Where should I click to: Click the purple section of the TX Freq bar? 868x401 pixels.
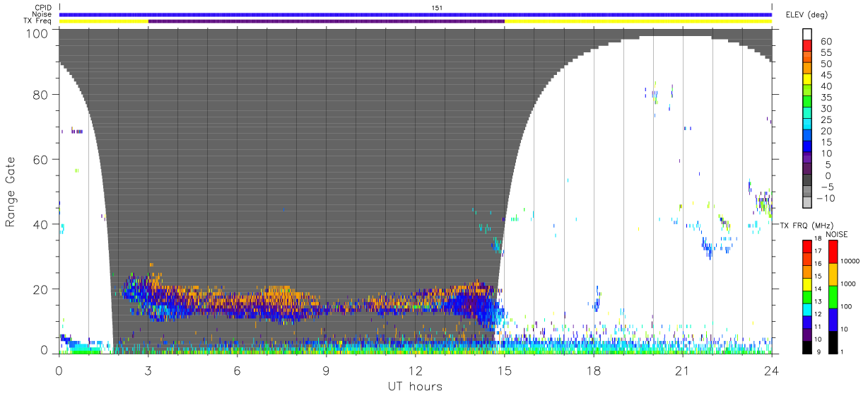[x=327, y=21]
